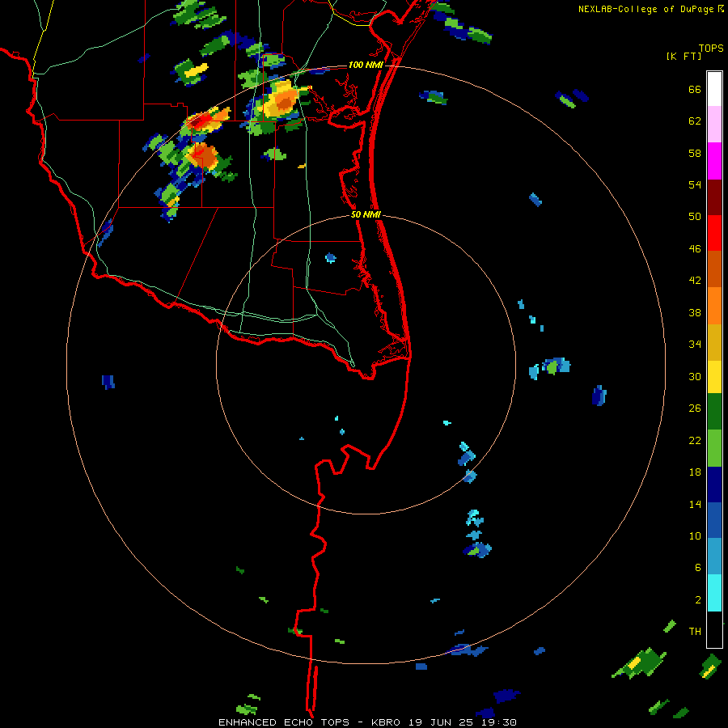This screenshot has height=728, width=728.
Task: Click the 38 value on the legend
Action: point(695,312)
